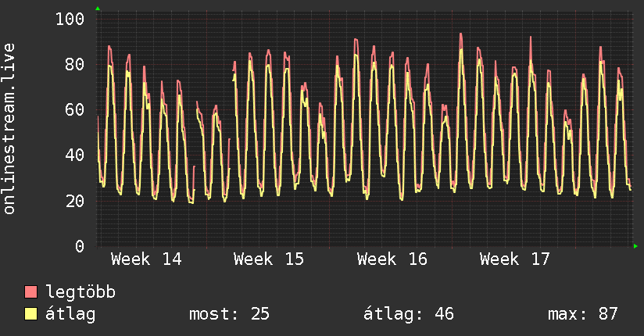Click the 'átlag: 46' statistic
The width and height of the screenshot is (644, 336).
[x=408, y=314]
